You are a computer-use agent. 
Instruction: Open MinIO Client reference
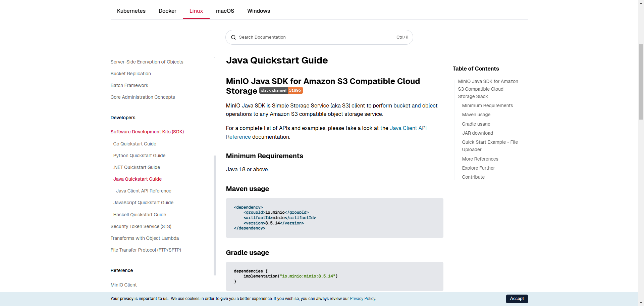[x=124, y=285]
